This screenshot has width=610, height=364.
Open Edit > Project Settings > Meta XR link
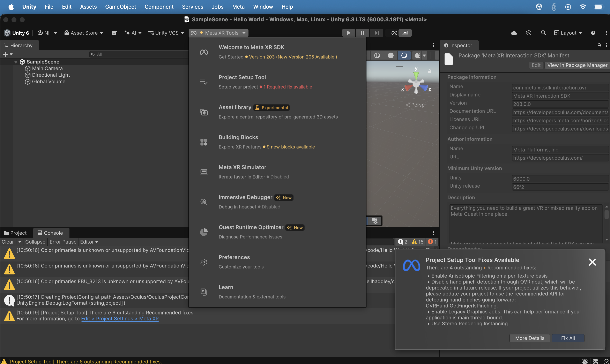coord(120,319)
